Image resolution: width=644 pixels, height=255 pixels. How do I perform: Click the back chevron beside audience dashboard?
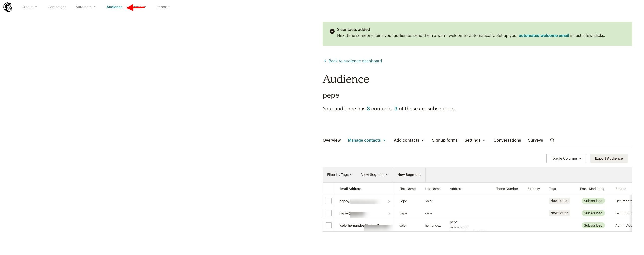[x=325, y=61]
